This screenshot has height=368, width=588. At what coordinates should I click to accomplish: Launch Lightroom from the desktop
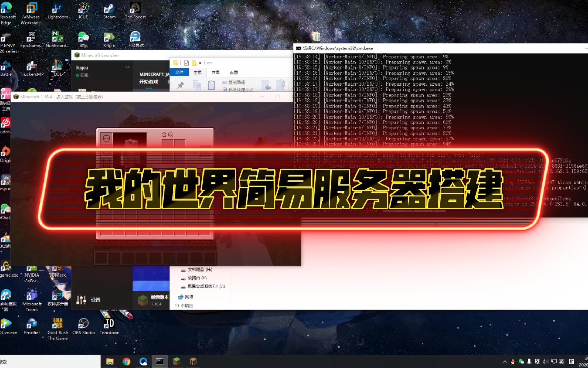click(58, 11)
